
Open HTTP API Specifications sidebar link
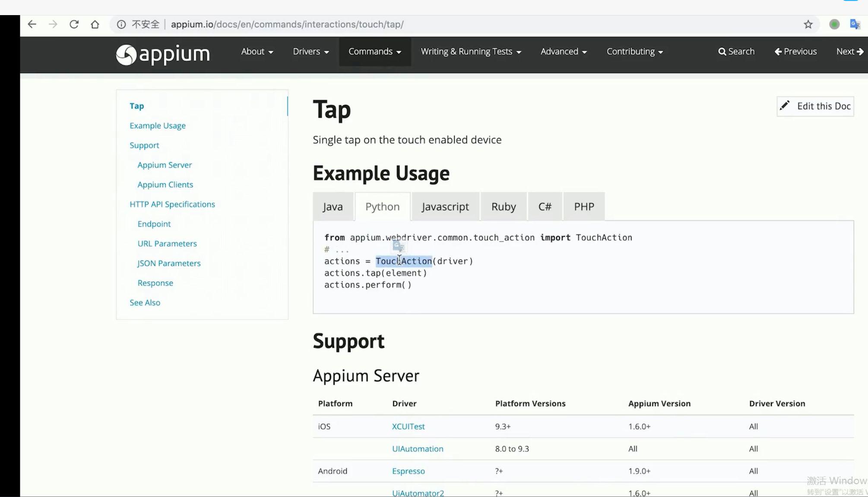click(x=172, y=204)
